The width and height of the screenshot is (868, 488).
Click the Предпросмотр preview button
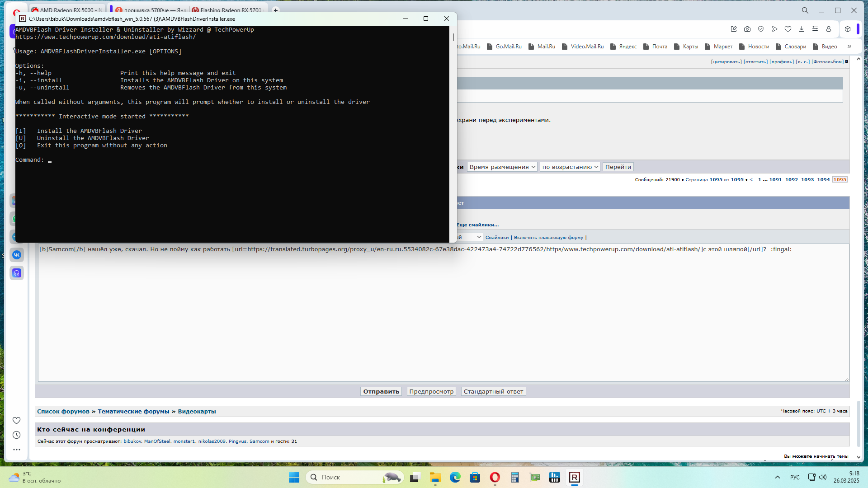[x=431, y=391]
